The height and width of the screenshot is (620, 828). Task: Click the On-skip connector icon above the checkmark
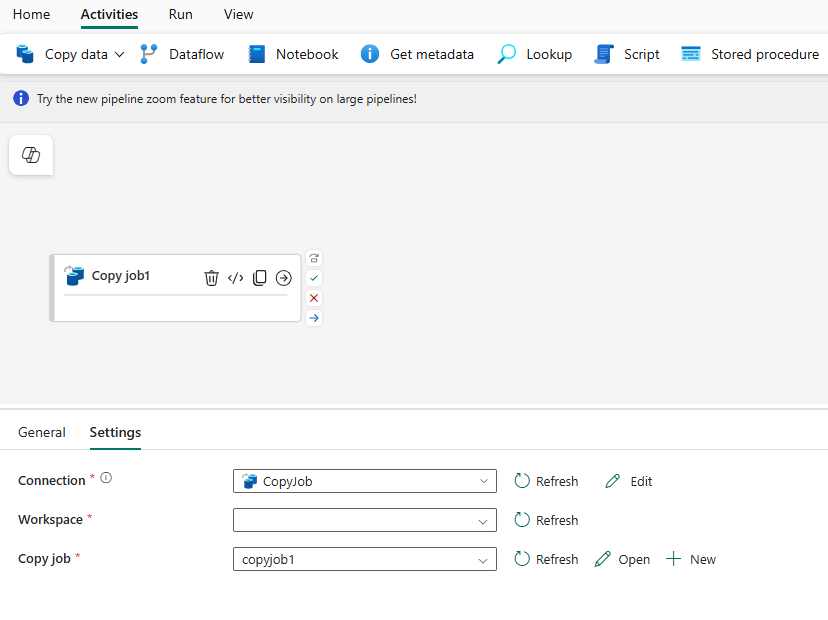click(314, 258)
